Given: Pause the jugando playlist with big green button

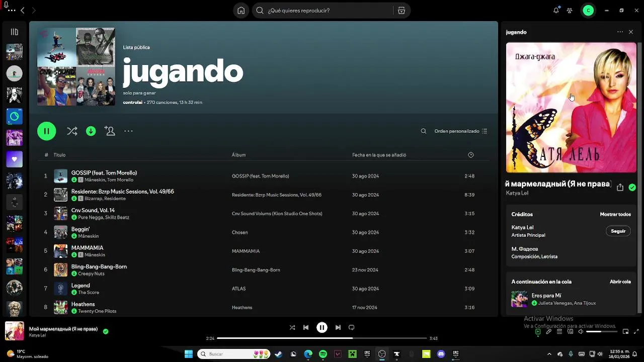Looking at the screenshot, I should 46,131.
